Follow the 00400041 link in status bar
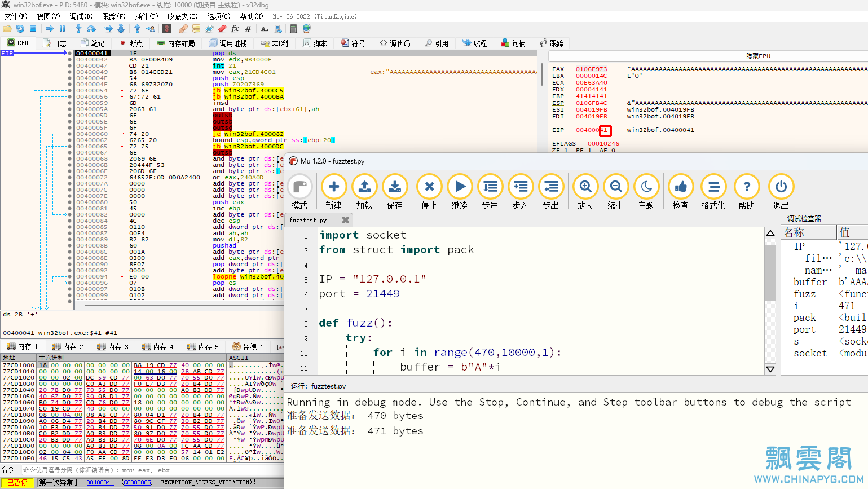868x489 pixels. coord(100,482)
